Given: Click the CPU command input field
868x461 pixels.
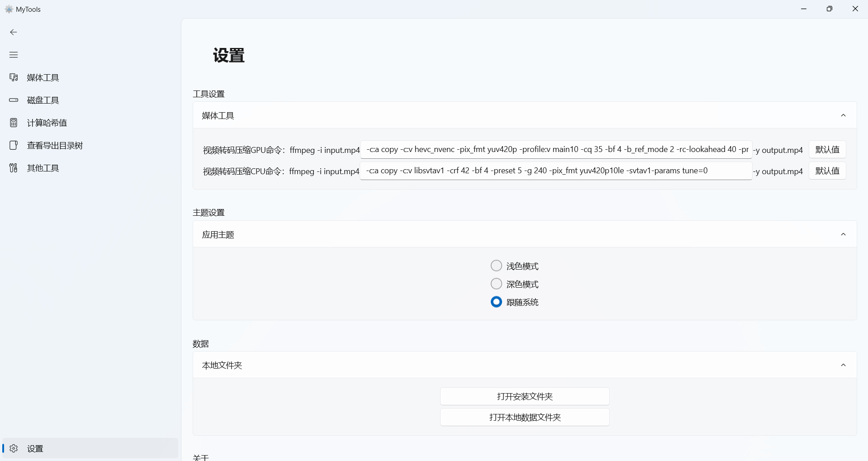Looking at the screenshot, I should [x=556, y=171].
